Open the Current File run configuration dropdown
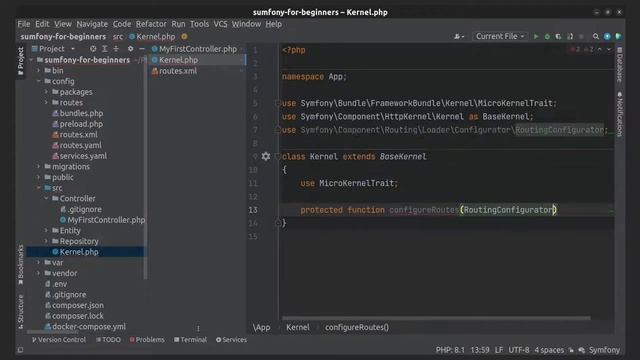This screenshot has width=640, height=360. click(500, 36)
